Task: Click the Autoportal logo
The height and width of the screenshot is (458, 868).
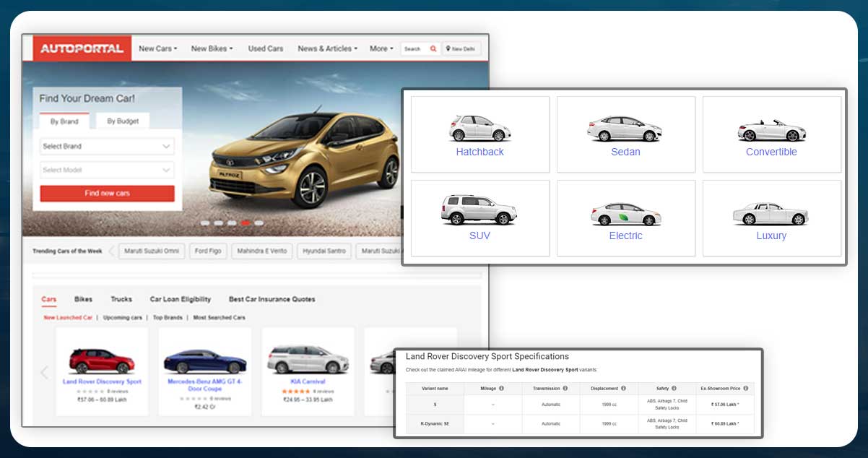Action: click(82, 48)
